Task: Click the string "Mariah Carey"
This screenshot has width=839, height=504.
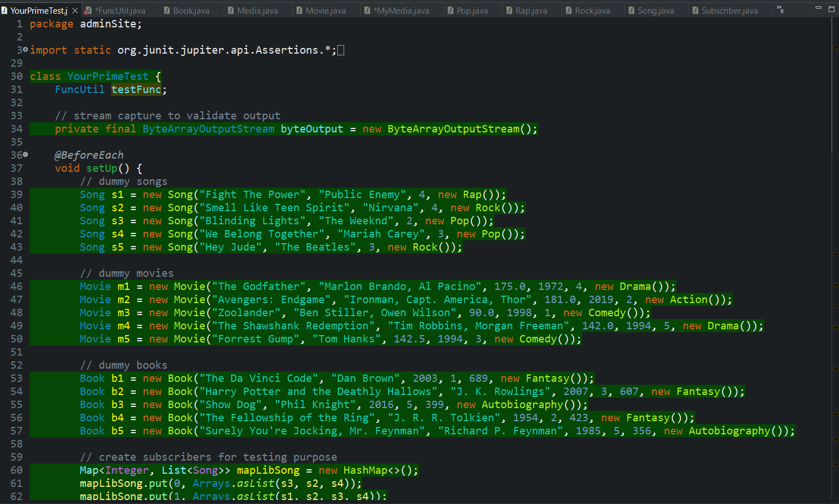Action: pyautogui.click(x=381, y=234)
